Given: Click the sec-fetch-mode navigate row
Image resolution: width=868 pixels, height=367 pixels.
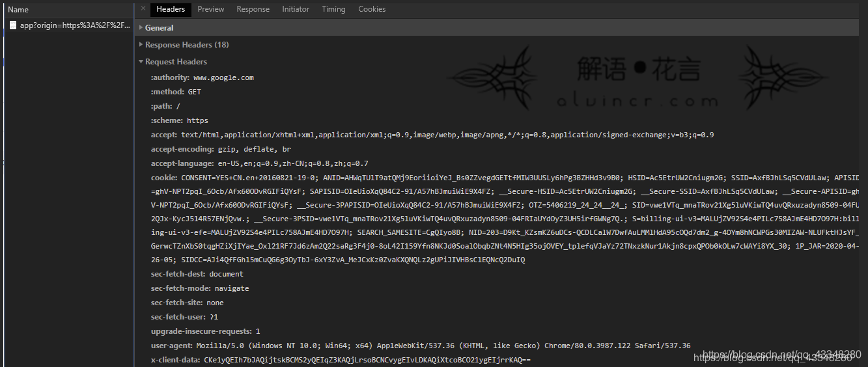Looking at the screenshot, I should pyautogui.click(x=200, y=288).
